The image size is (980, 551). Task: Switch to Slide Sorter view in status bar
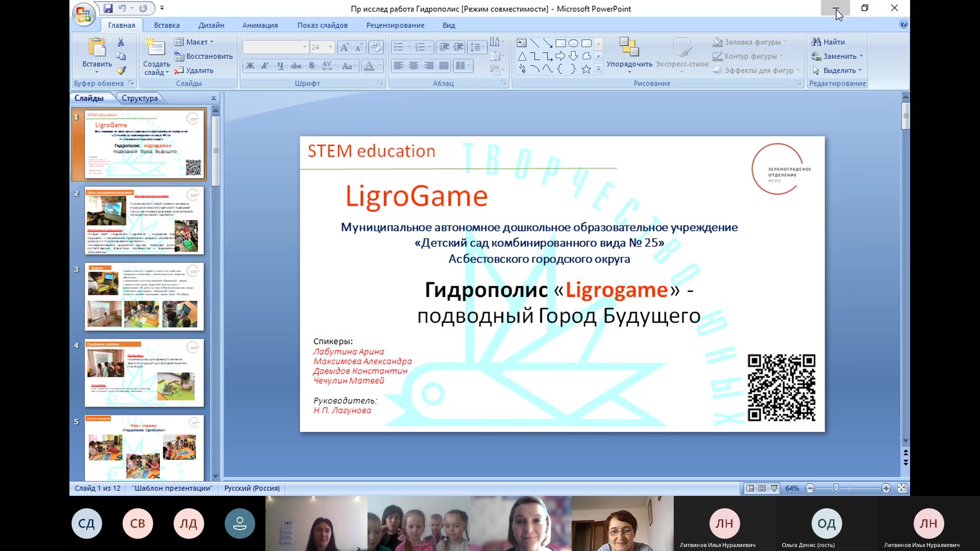pos(762,488)
